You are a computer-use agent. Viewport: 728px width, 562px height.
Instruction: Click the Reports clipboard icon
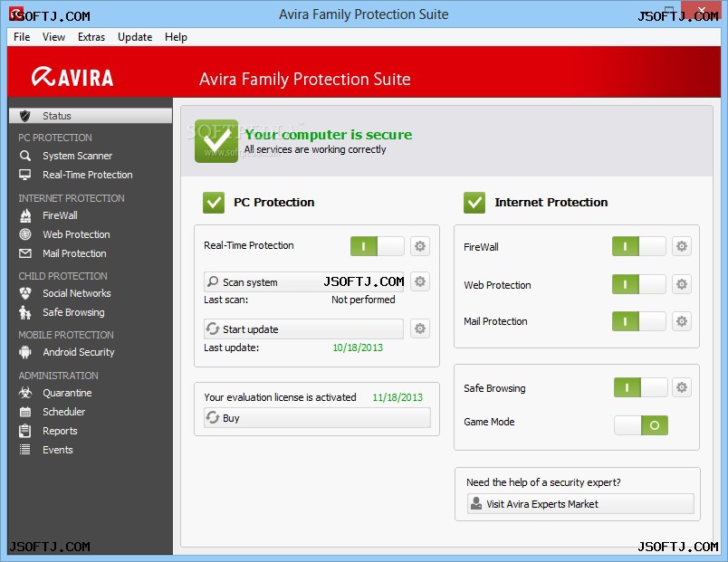click(25, 431)
